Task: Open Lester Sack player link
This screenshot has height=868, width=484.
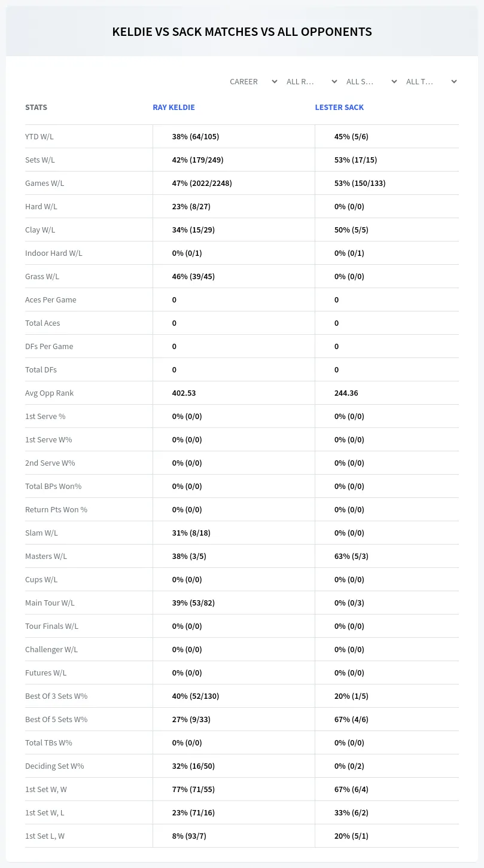Action: point(339,108)
